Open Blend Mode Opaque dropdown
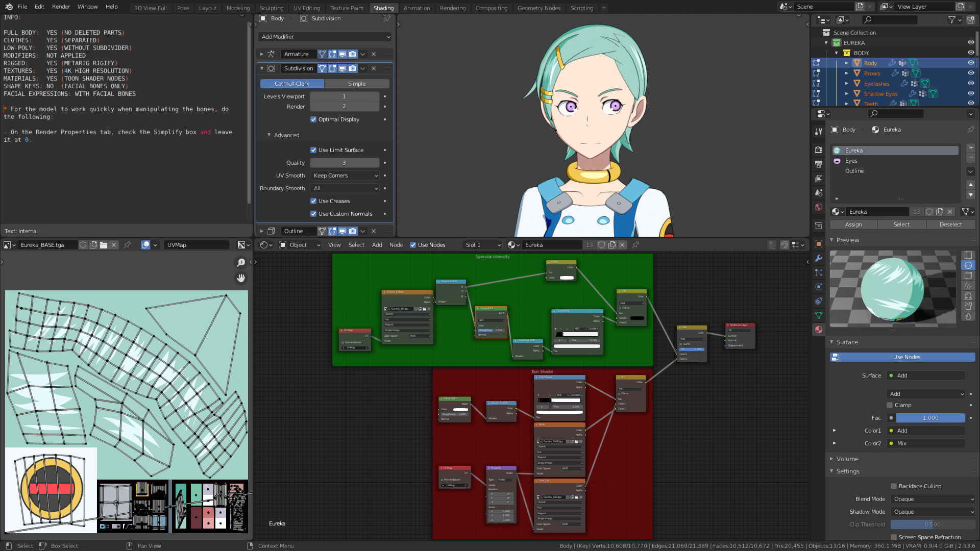This screenshot has width=980, height=551. (933, 499)
